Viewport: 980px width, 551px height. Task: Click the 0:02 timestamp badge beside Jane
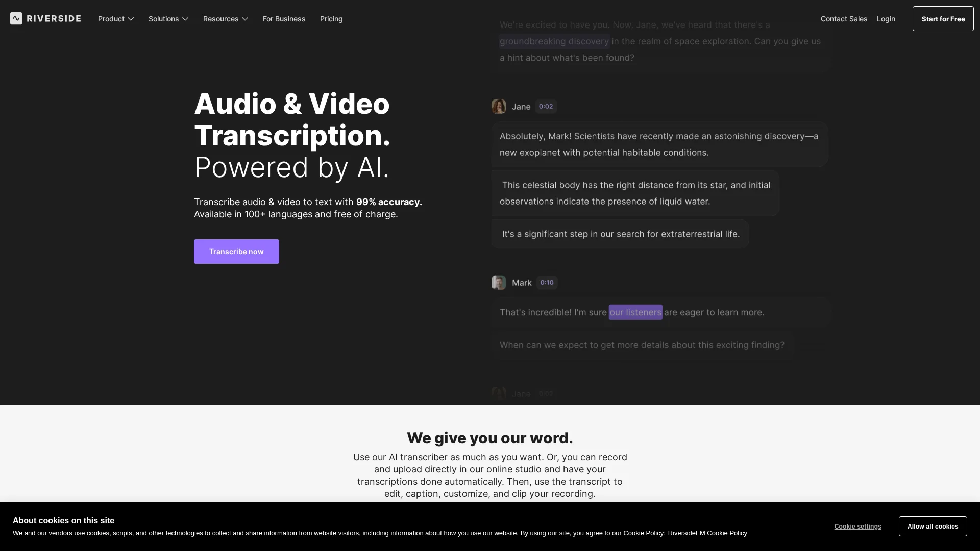click(546, 107)
